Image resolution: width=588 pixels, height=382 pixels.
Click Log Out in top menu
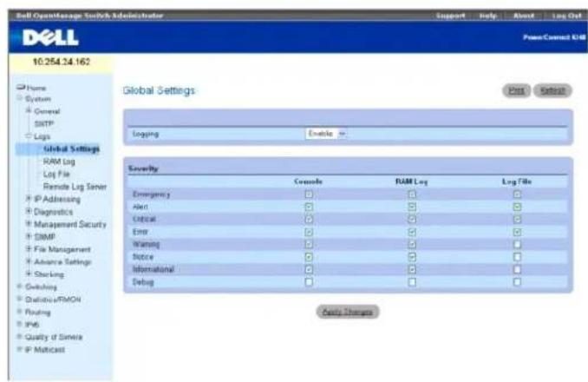click(566, 16)
